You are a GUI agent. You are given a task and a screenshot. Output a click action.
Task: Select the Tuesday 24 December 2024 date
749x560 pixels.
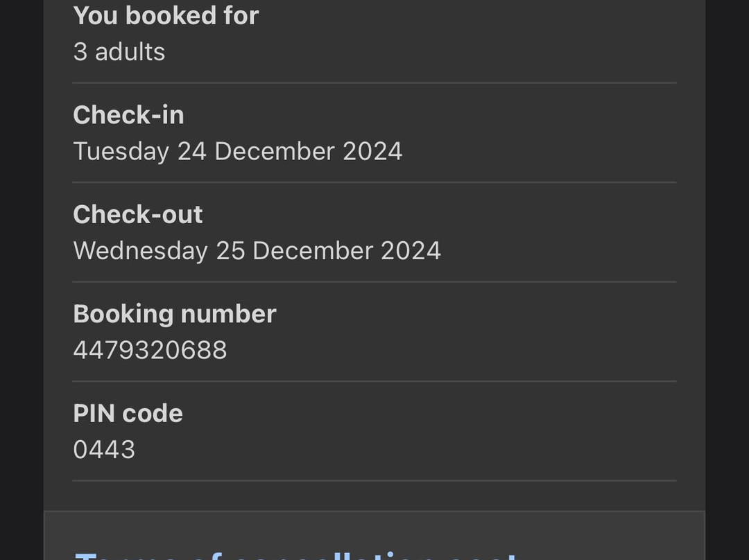click(x=238, y=151)
